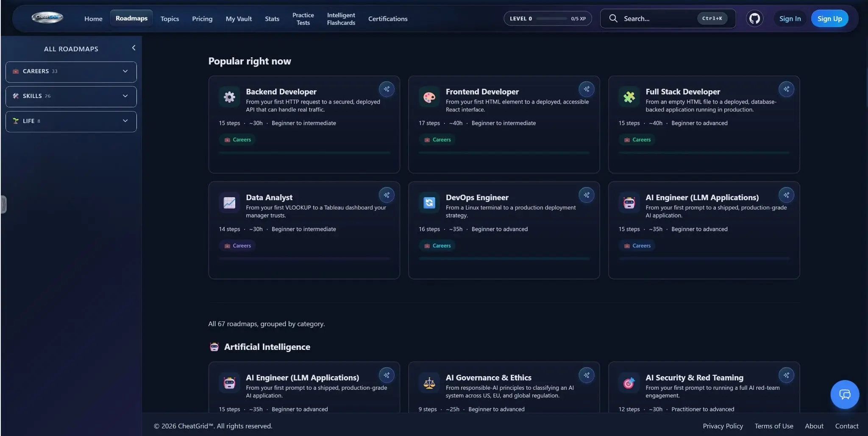Open the Topics page
This screenshot has width=868, height=436.
170,19
